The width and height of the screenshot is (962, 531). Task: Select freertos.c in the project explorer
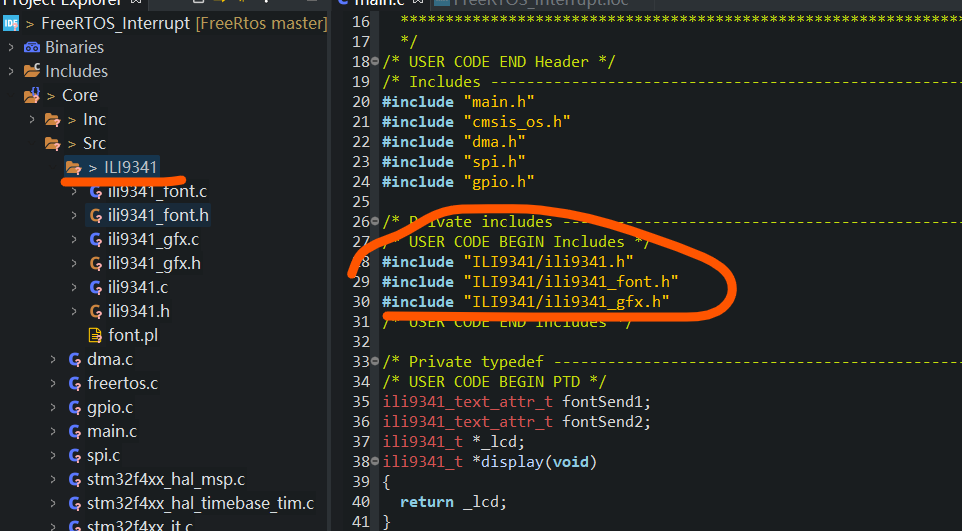click(x=122, y=383)
